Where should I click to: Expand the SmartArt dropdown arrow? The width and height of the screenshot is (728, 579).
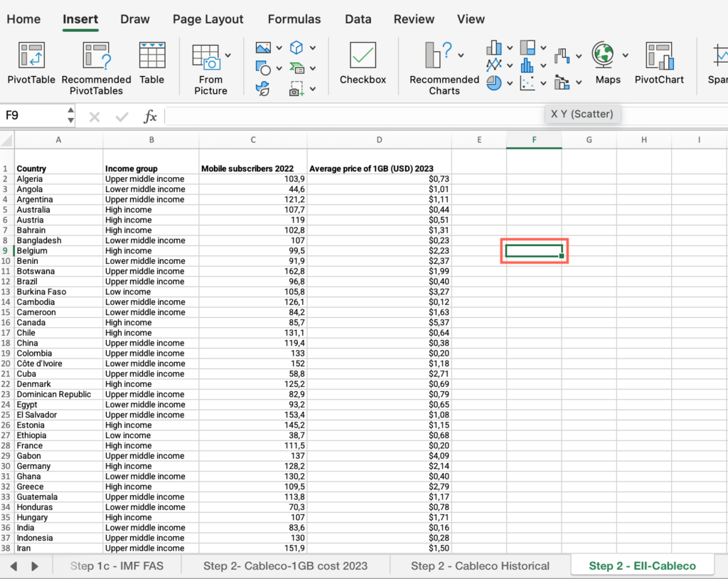pyautogui.click(x=313, y=68)
